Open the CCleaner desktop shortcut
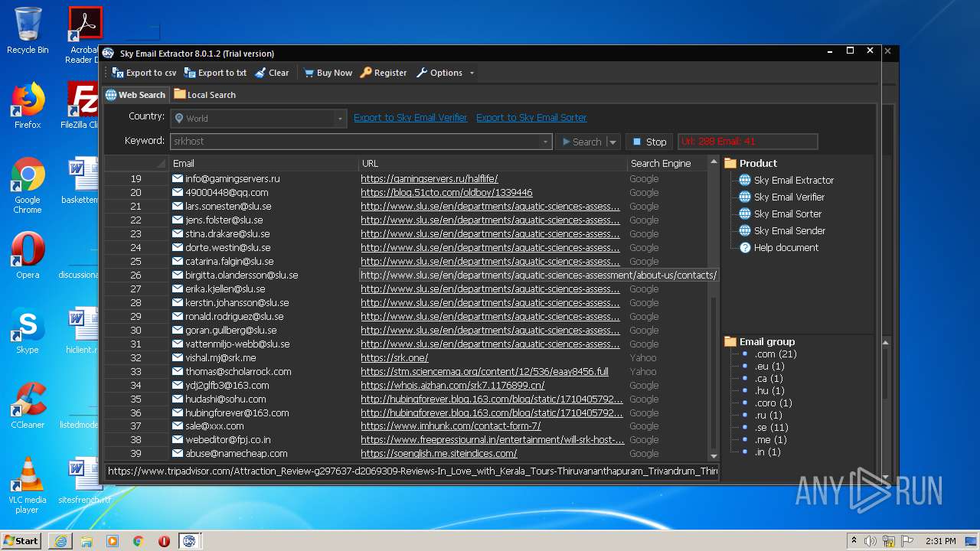 [28, 406]
